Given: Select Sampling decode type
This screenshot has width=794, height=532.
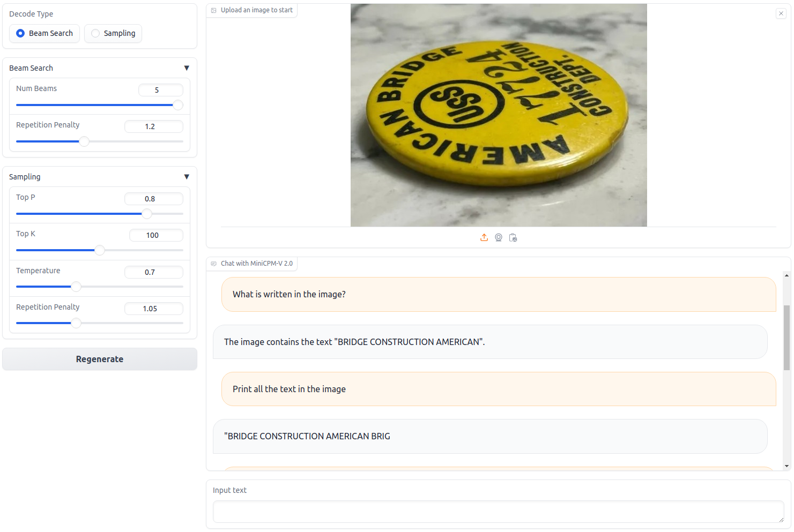Looking at the screenshot, I should pyautogui.click(x=113, y=33).
